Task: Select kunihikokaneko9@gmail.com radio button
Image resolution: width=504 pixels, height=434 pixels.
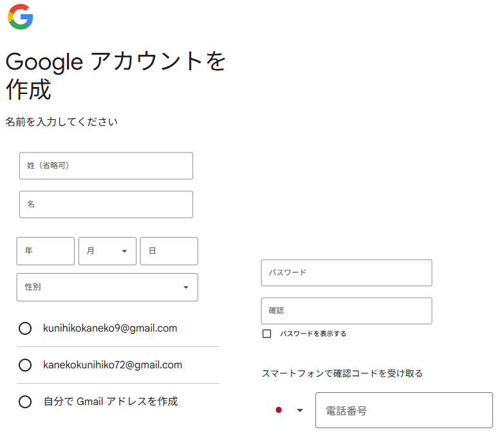Action: (25, 328)
